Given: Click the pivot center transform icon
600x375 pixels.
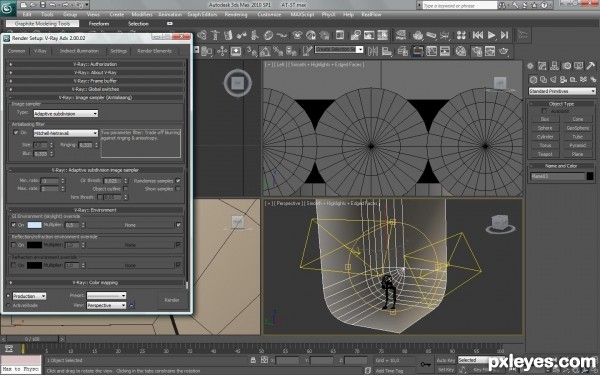Looking at the screenshot, I should 207,51.
